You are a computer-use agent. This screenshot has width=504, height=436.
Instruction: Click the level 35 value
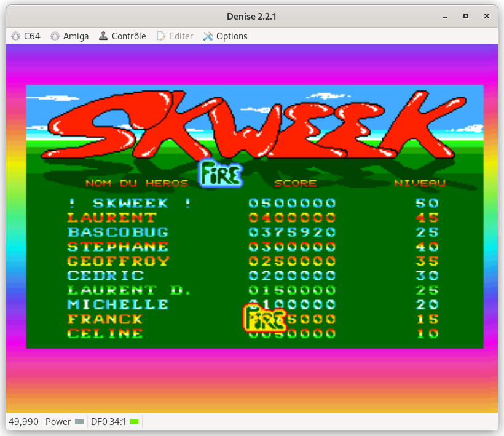(x=427, y=261)
